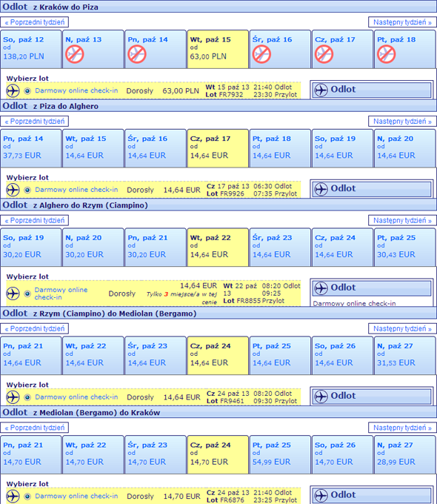Select So, paź 26 tab for Rzym–Mediolan
The width and height of the screenshot is (437, 504).
tap(342, 355)
